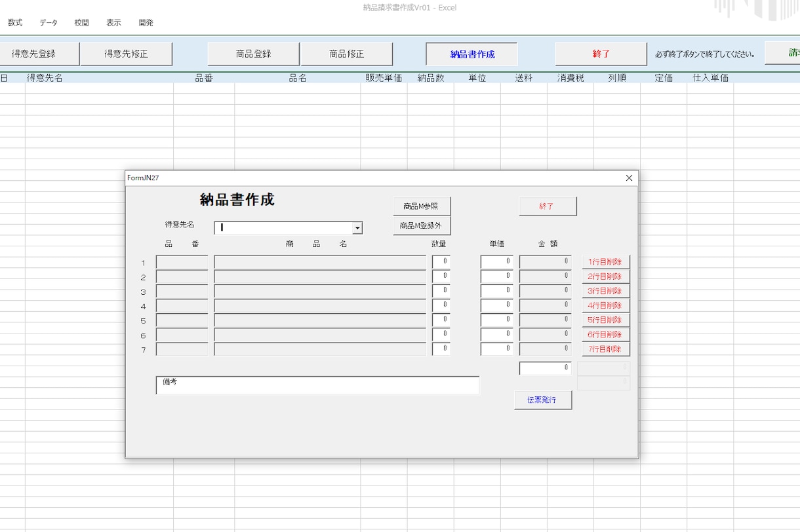Click the row 6 単価 input
Screen dimensions: 800x532
[x=497, y=335]
